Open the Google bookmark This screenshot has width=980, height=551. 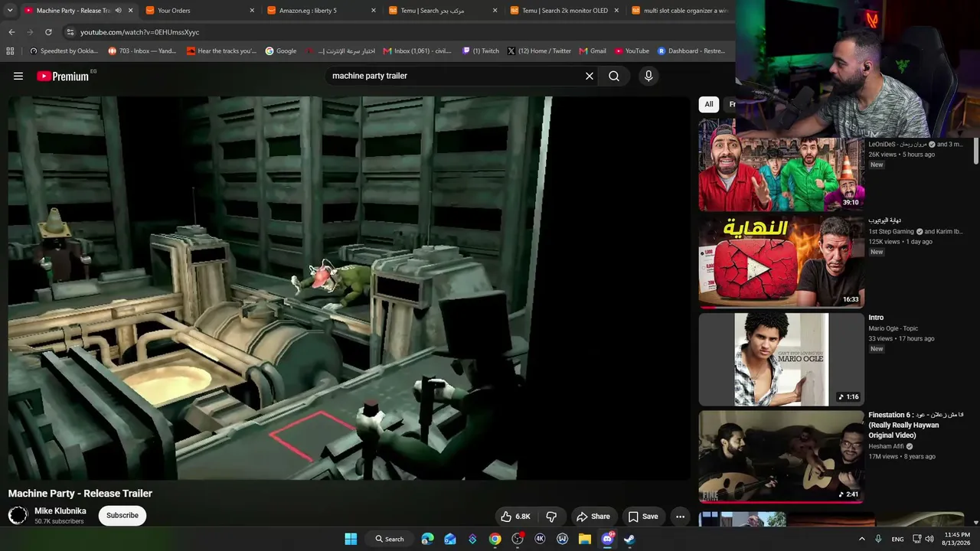tap(280, 51)
